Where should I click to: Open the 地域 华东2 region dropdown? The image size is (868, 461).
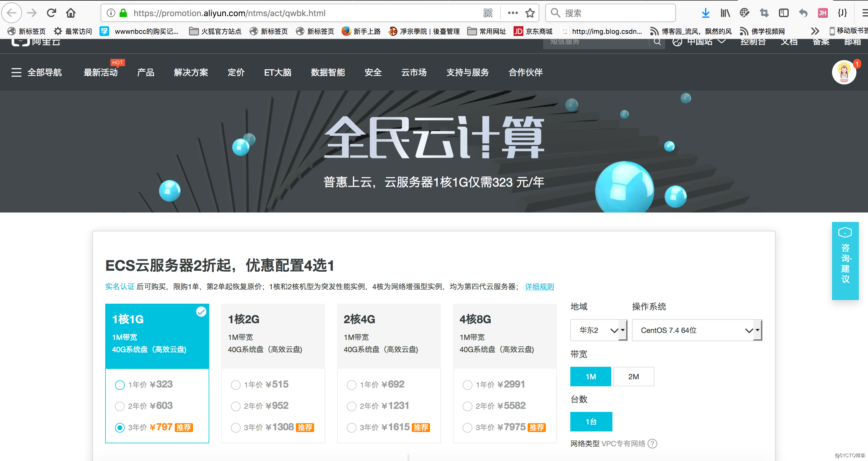click(599, 330)
